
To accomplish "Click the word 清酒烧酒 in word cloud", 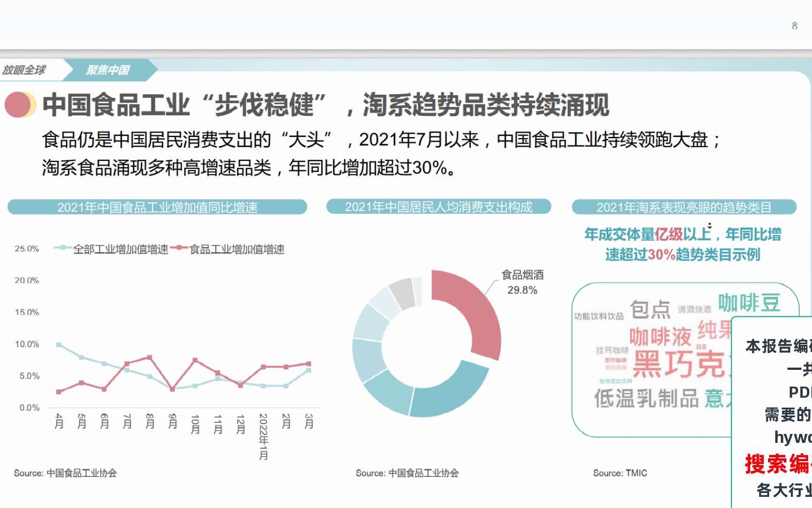I will [694, 309].
